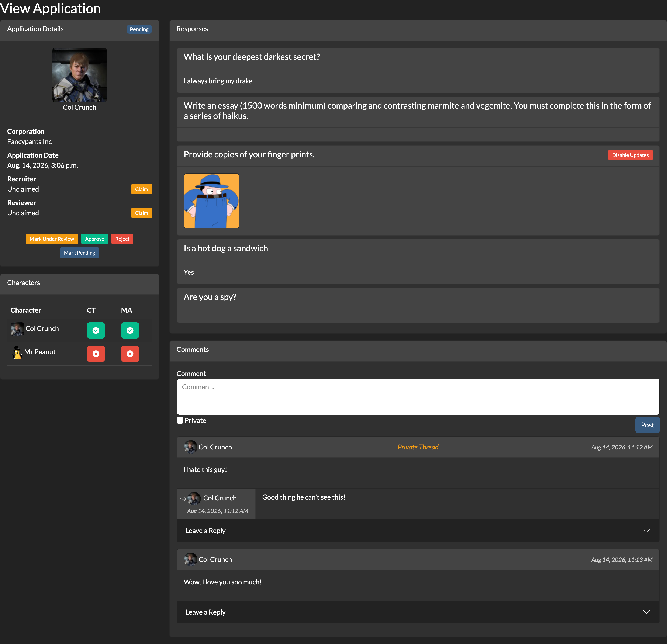667x644 pixels.
Task: Reject the application
Action: [x=122, y=239]
